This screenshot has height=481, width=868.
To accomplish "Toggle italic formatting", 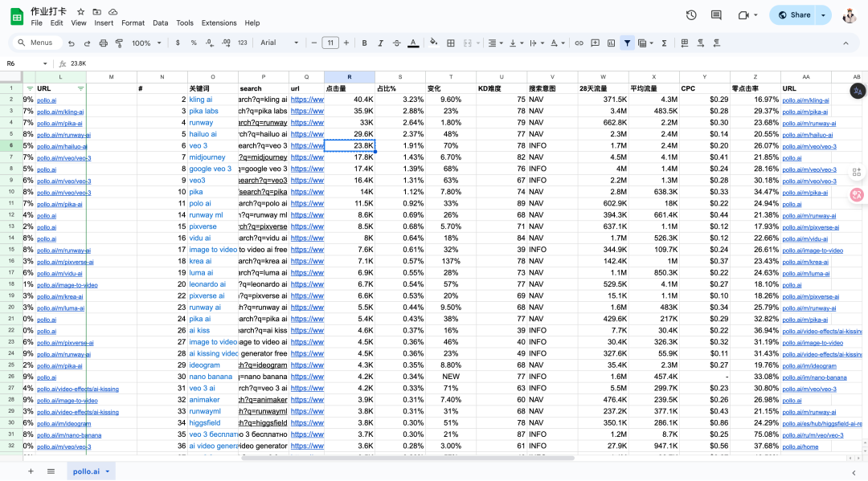I will click(380, 43).
